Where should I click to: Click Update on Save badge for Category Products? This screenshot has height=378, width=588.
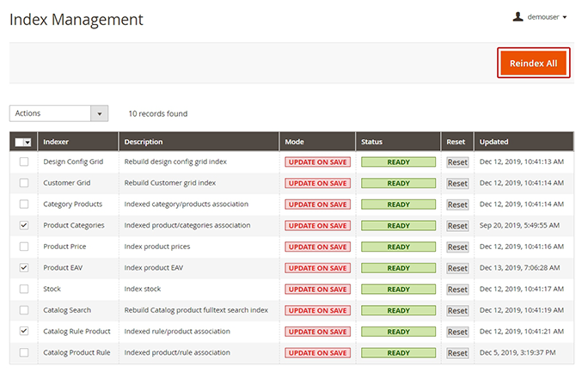pyautogui.click(x=317, y=204)
